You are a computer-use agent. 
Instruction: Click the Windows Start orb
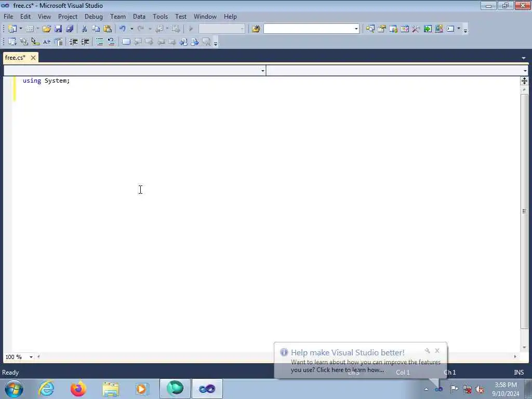click(x=14, y=389)
